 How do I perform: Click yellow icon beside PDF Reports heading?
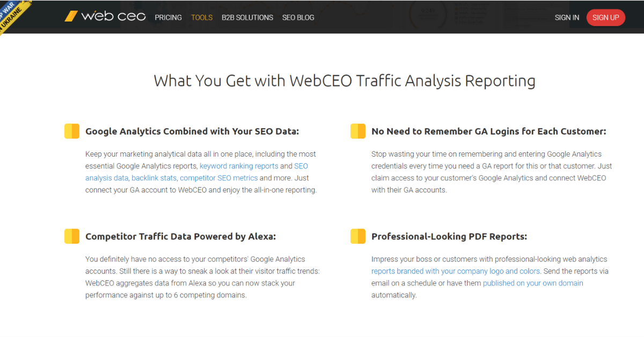(357, 236)
